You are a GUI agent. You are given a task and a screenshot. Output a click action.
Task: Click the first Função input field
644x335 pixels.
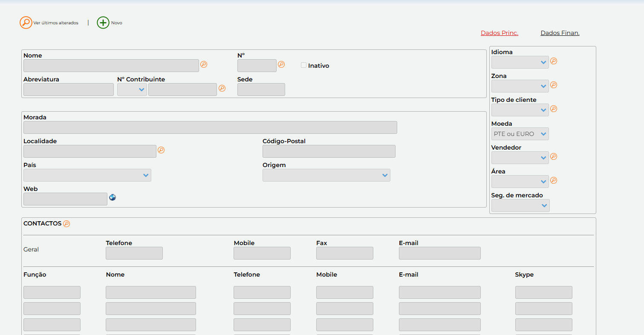coord(52,292)
